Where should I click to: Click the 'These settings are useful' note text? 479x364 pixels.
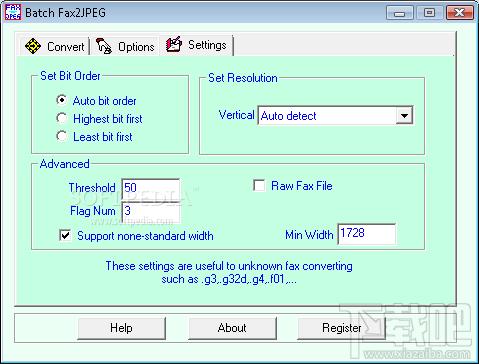pos(229,272)
